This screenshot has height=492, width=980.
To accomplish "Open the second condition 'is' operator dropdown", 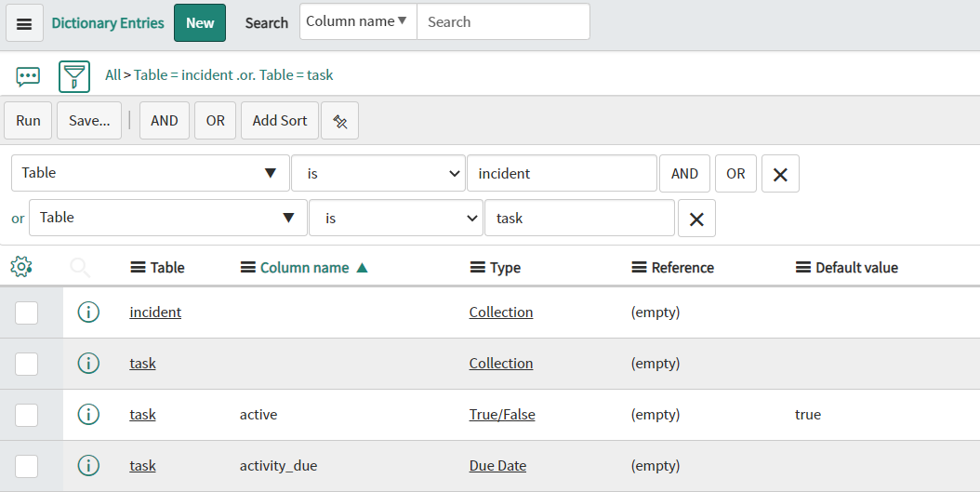I will [396, 218].
